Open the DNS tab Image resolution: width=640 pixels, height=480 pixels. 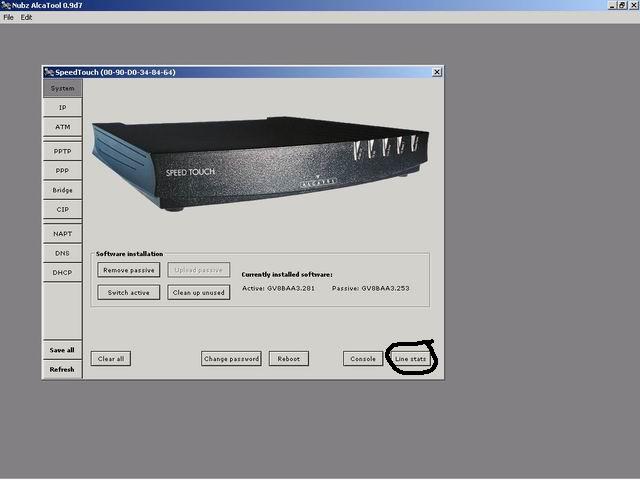coord(62,253)
